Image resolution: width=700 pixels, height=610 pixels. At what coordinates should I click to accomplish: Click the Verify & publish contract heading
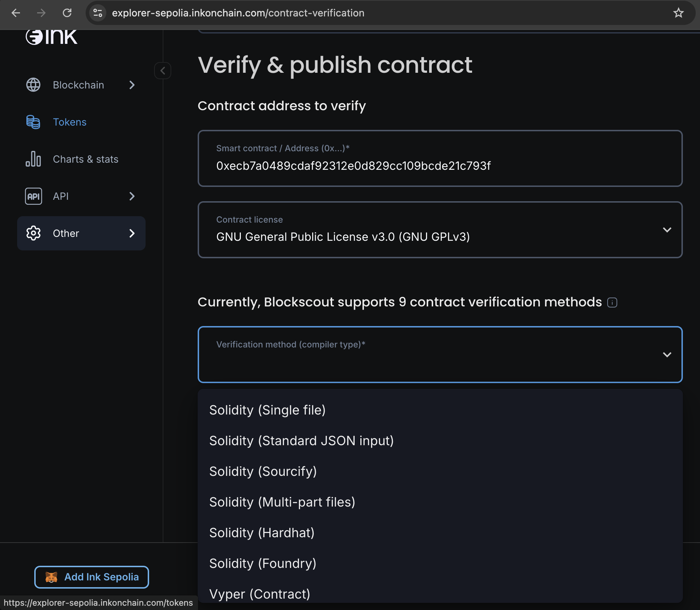[335, 65]
